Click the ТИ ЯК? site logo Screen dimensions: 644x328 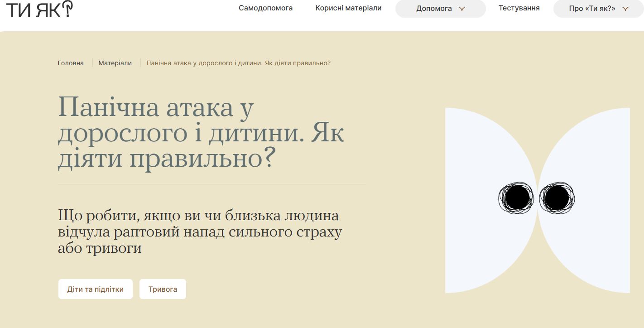(x=39, y=9)
